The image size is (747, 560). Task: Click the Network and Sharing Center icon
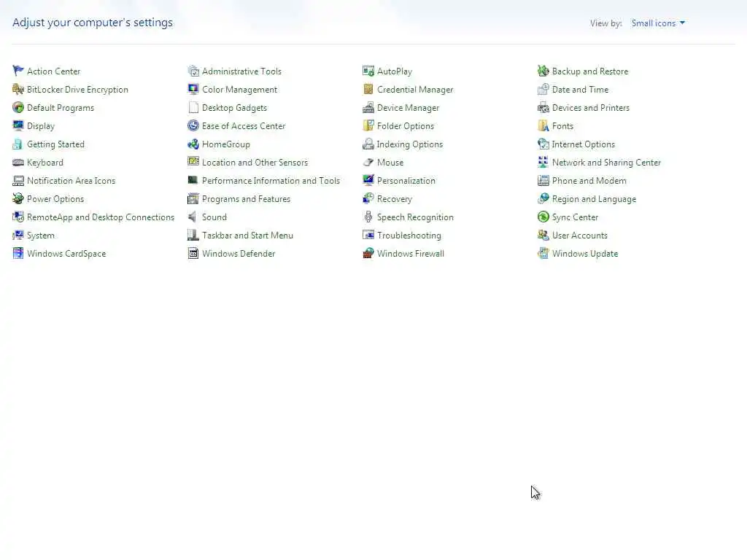[543, 163]
